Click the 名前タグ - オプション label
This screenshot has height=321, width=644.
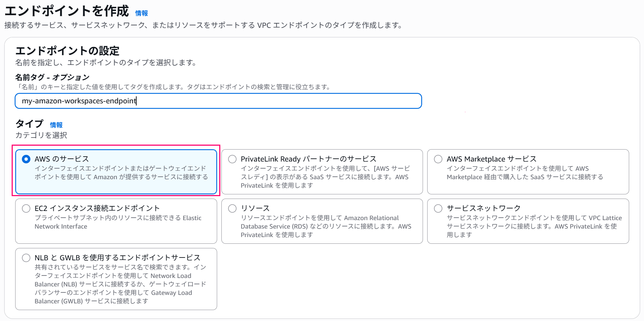click(52, 77)
